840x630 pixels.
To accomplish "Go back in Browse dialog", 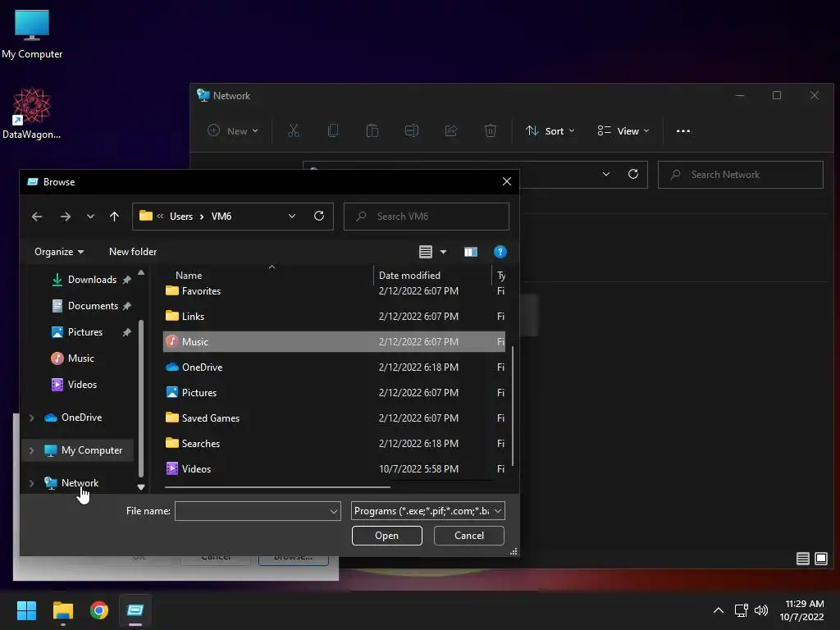I will (x=37, y=217).
